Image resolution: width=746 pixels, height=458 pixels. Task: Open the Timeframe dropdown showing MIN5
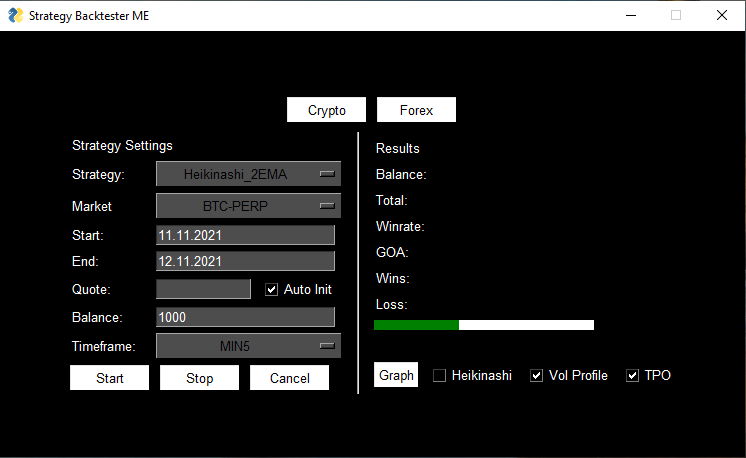click(x=248, y=346)
